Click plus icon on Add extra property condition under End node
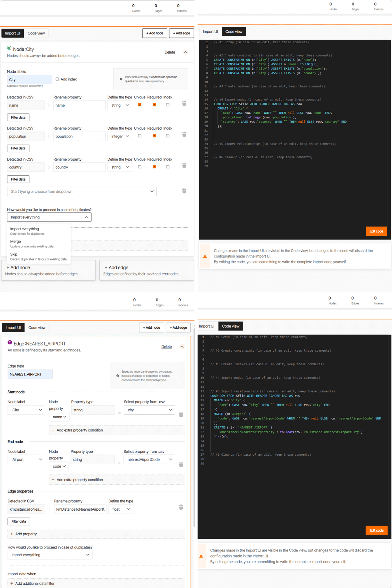This screenshot has height=588, width=392. [53, 480]
